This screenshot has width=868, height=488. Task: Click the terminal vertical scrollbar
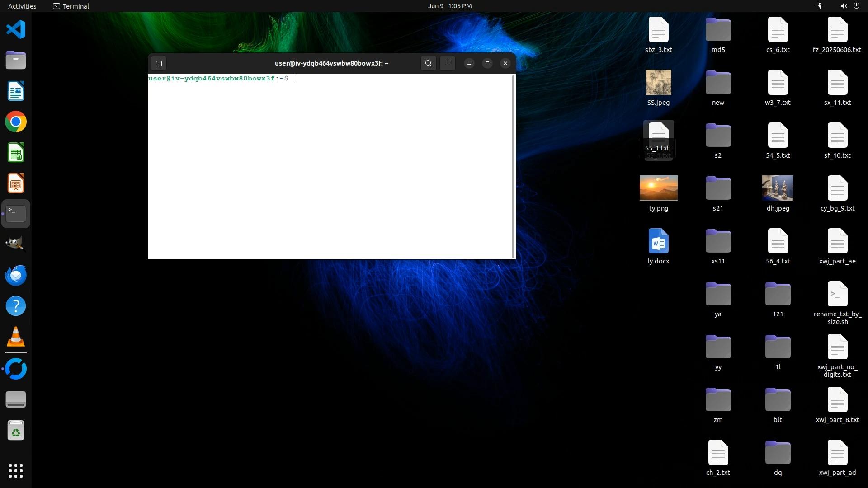[x=513, y=166]
